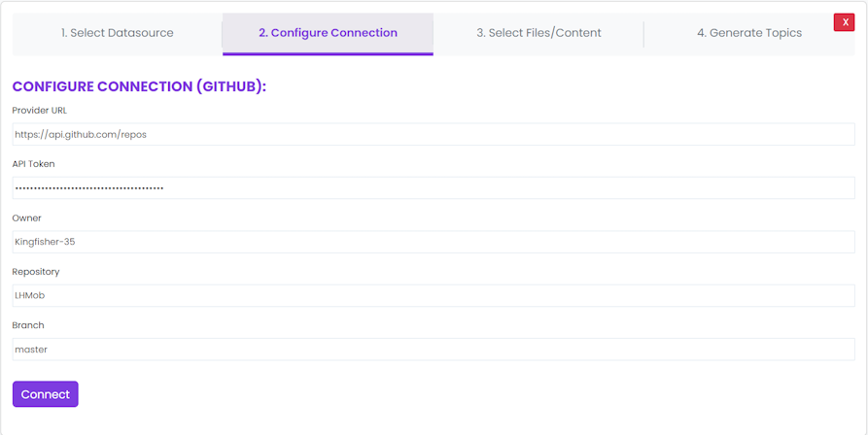Click the Provider URL label
Viewport: 868px width, 435px height.
pyautogui.click(x=40, y=111)
